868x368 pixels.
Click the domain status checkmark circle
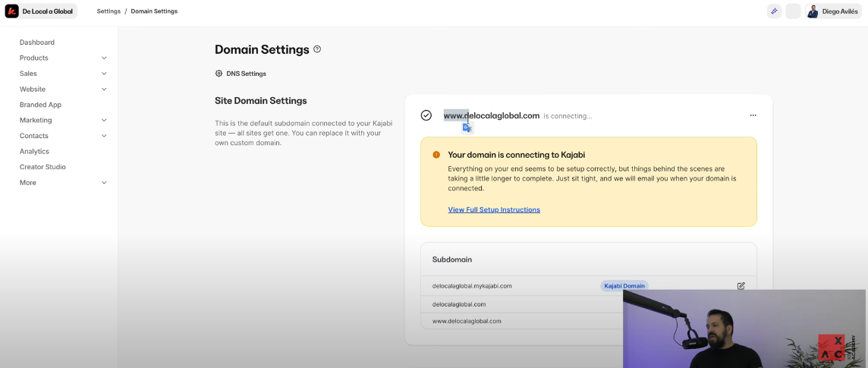(x=426, y=115)
